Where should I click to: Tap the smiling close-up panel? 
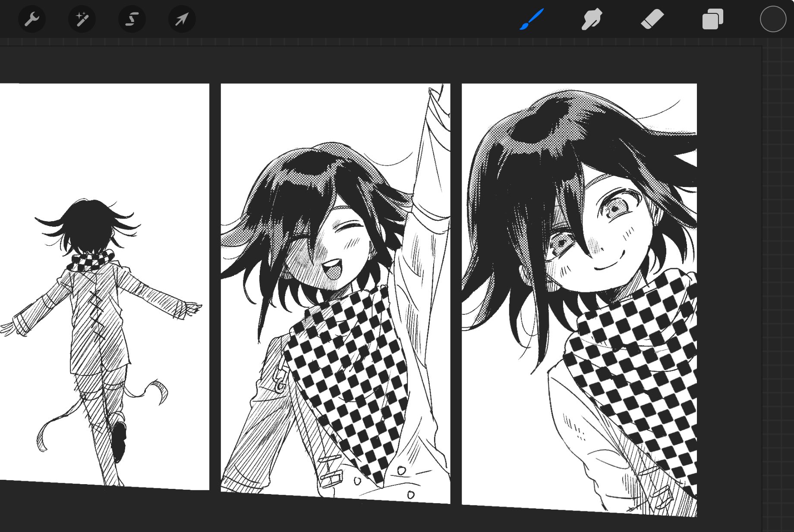click(579, 300)
